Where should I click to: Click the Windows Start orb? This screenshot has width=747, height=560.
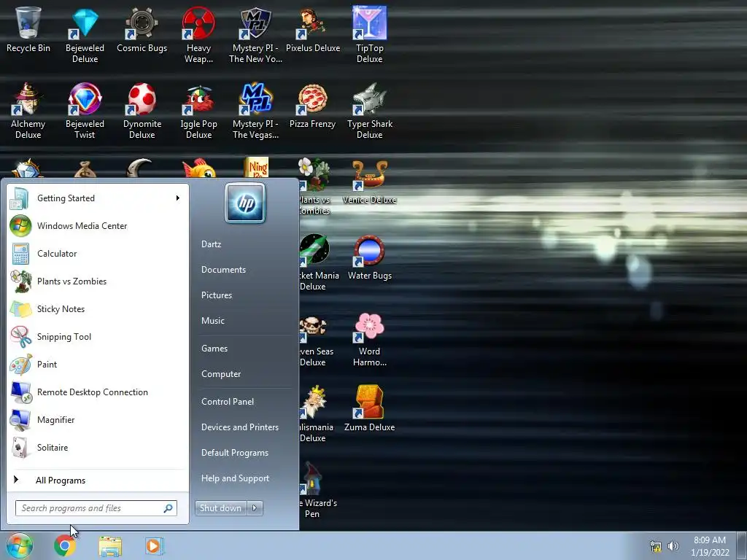(x=19, y=546)
